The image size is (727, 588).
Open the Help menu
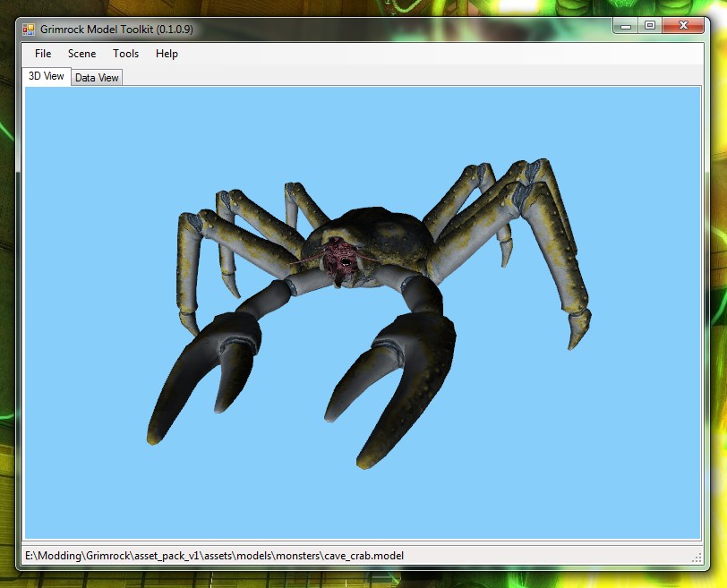[167, 54]
